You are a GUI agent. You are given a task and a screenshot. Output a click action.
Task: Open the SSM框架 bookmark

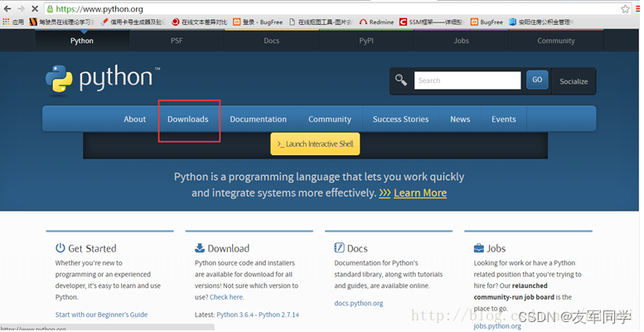[x=432, y=22]
